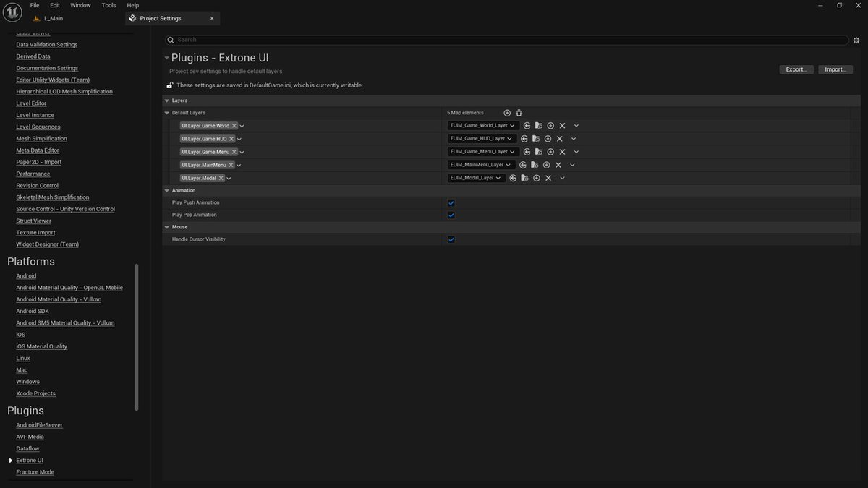The width and height of the screenshot is (868, 488).
Task: Remove the UI.Layer.Game.HUD tag with its X
Action: pyautogui.click(x=231, y=139)
